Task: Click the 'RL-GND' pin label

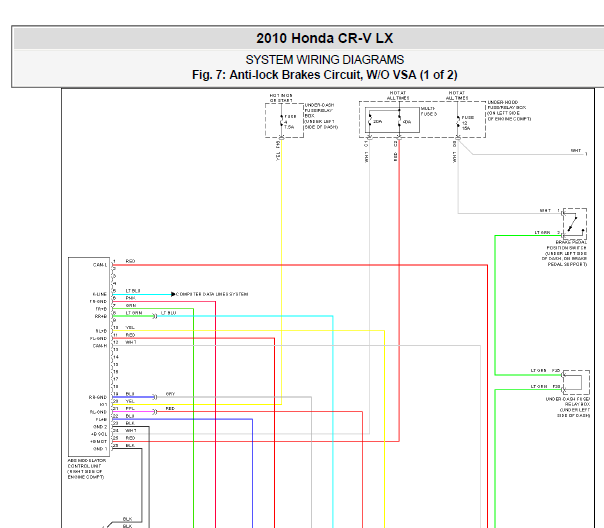Action: (99, 412)
